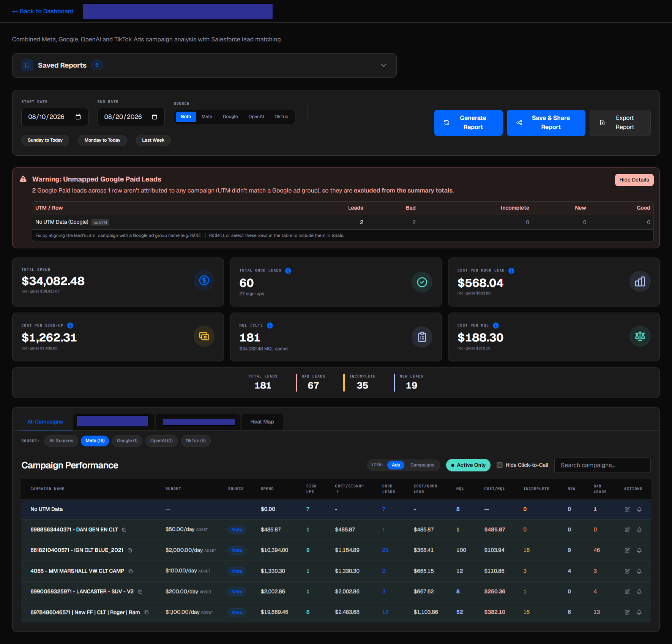Check the Hide Click-to-Call checkbox
The width and height of the screenshot is (672, 644).
click(x=500, y=465)
